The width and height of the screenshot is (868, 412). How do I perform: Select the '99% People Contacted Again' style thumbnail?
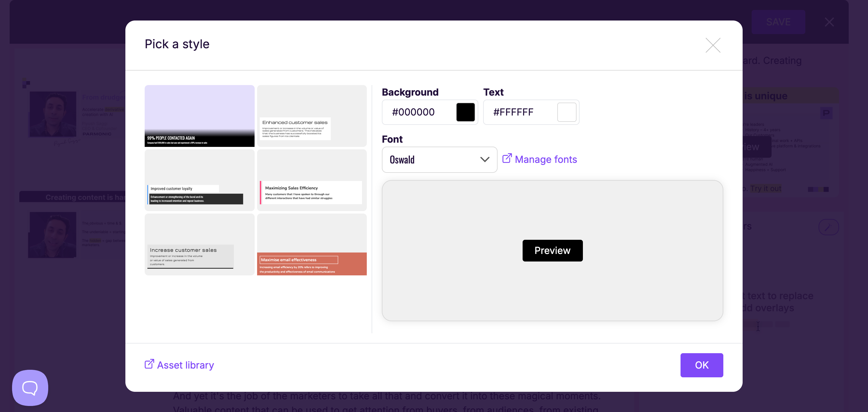click(x=200, y=116)
